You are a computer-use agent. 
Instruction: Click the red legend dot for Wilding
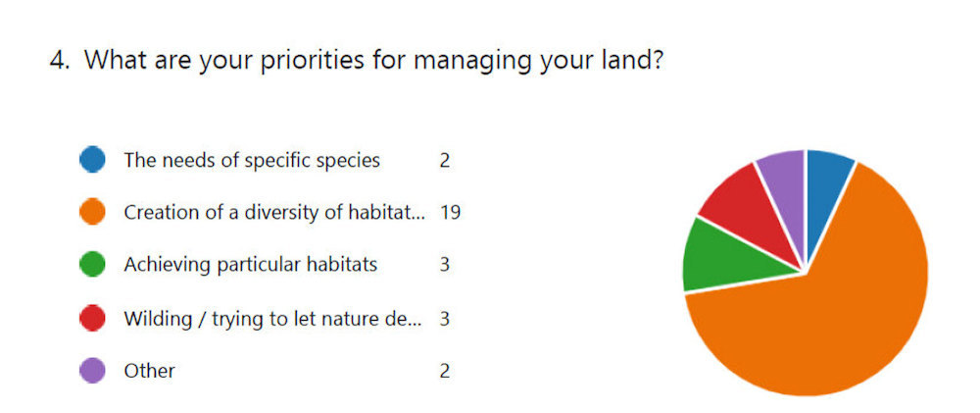(x=92, y=319)
